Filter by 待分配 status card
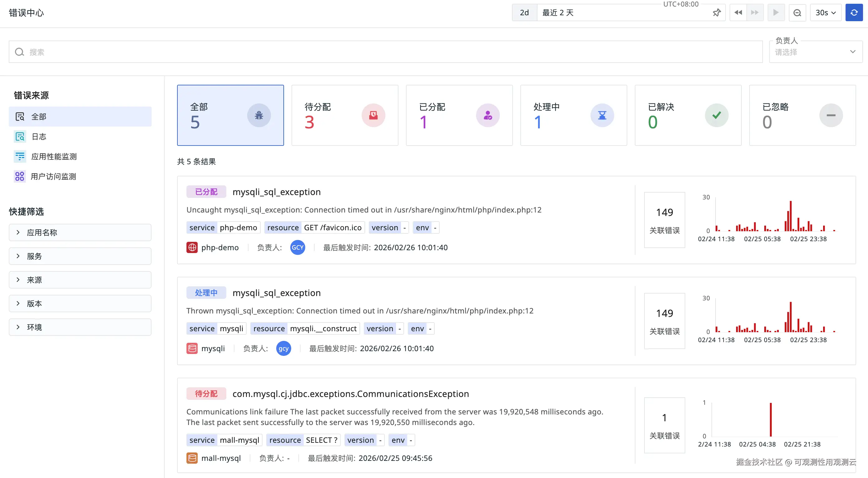Viewport: 868px width, 478px height. coord(345,115)
